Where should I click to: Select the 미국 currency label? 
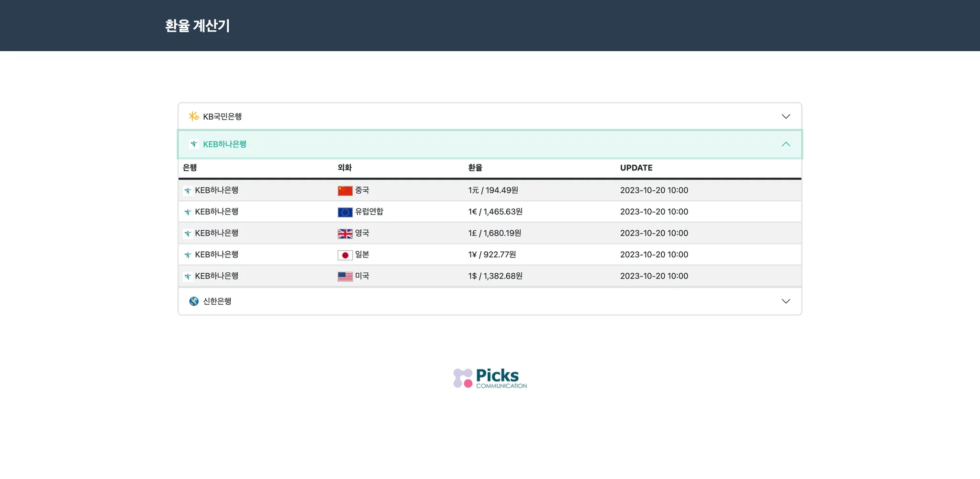click(x=362, y=276)
